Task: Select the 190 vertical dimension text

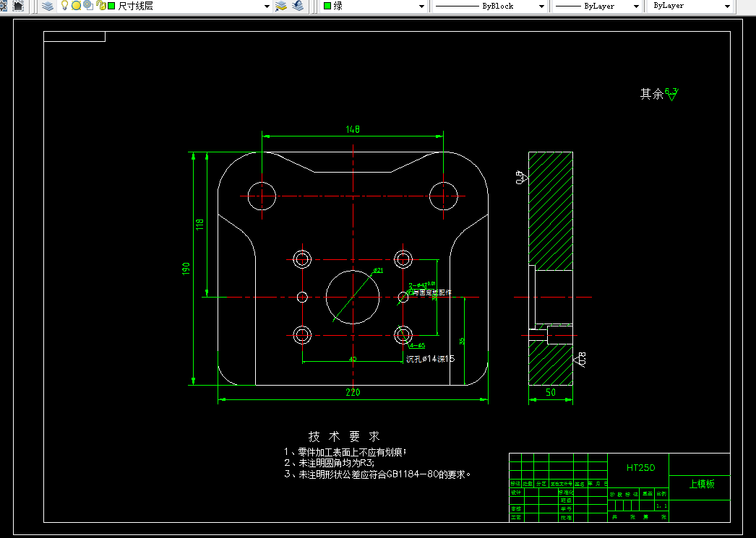Action: [186, 269]
